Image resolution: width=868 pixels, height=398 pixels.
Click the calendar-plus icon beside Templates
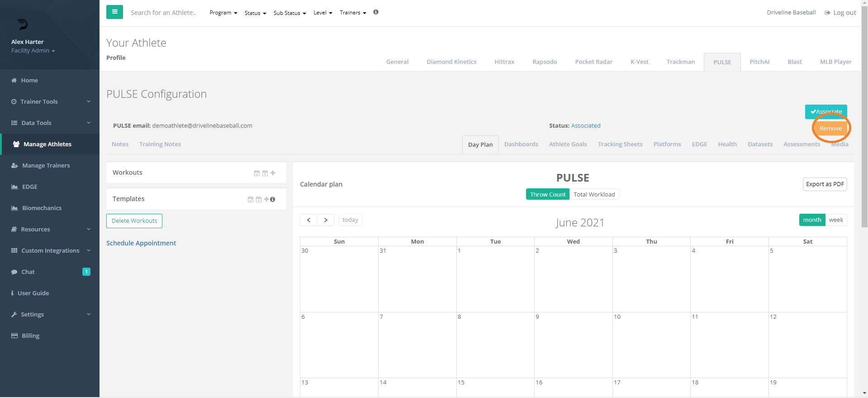click(259, 199)
